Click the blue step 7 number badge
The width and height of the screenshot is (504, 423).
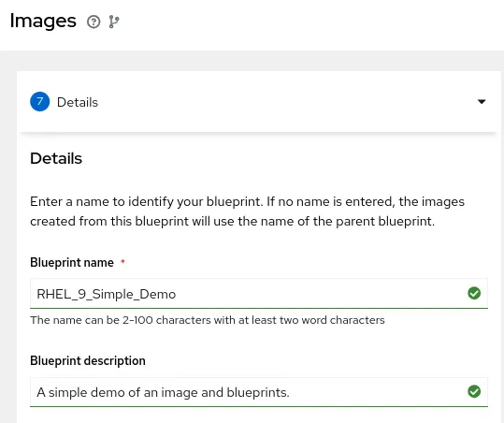click(40, 102)
